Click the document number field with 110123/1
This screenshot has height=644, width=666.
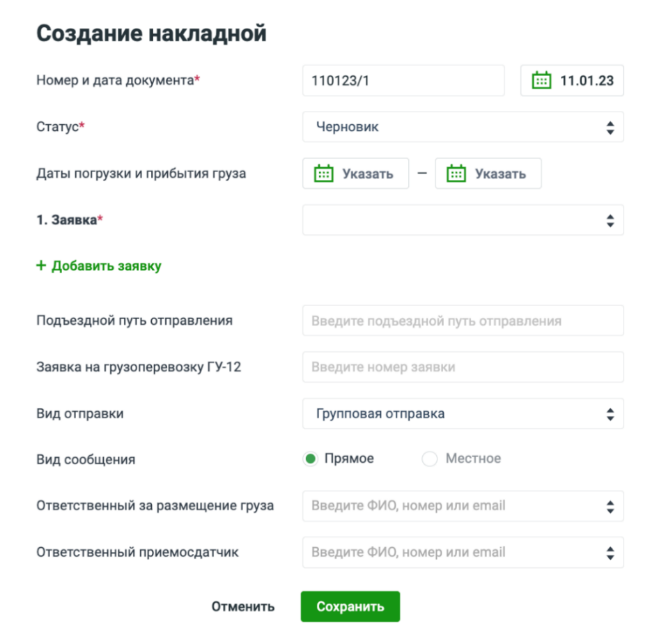pyautogui.click(x=403, y=81)
